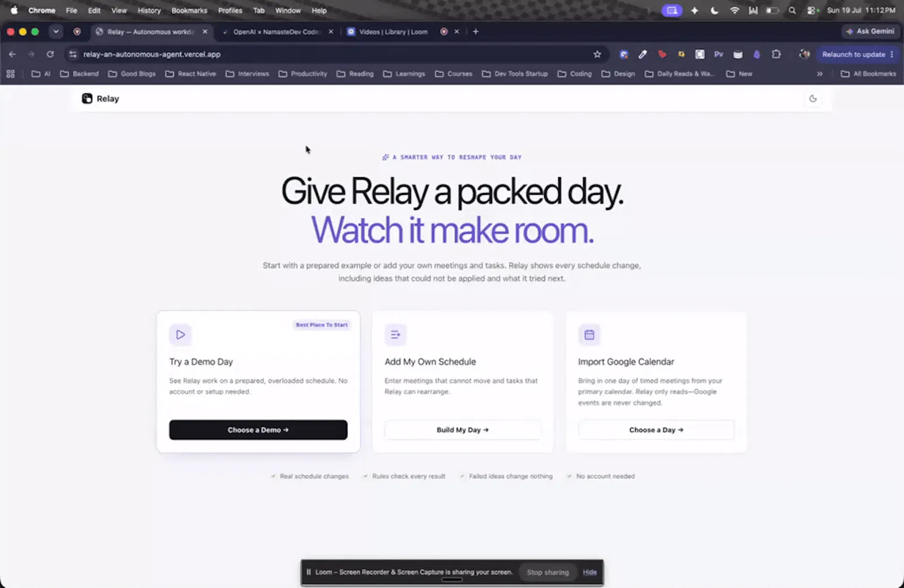Click the Add My Own Schedule list icon
904x588 pixels.
pyautogui.click(x=395, y=335)
